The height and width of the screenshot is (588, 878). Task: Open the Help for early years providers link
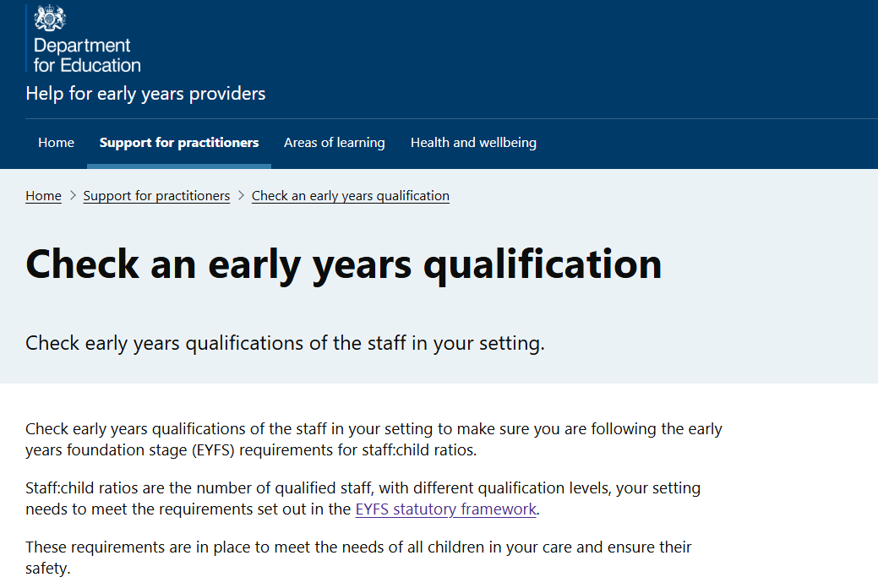pos(145,94)
